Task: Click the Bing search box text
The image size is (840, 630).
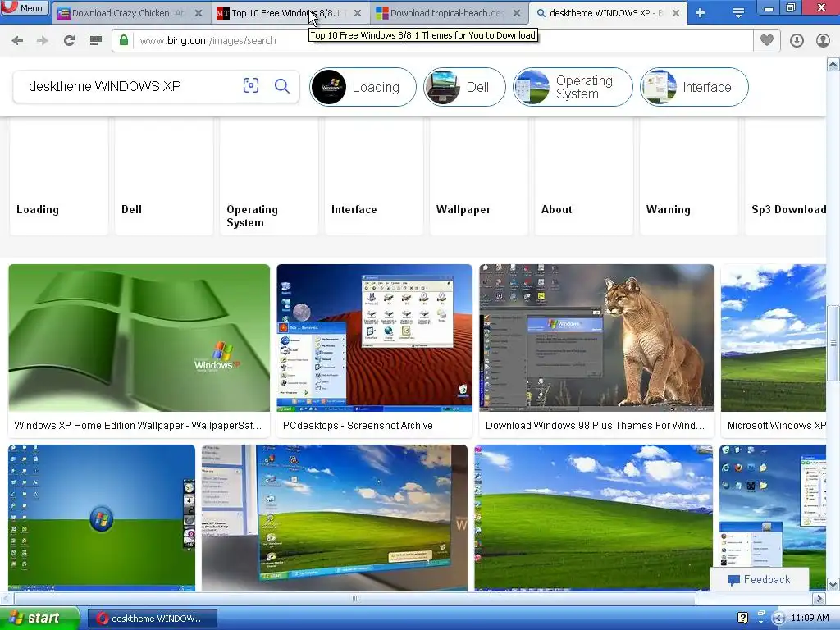Action: pyautogui.click(x=104, y=86)
